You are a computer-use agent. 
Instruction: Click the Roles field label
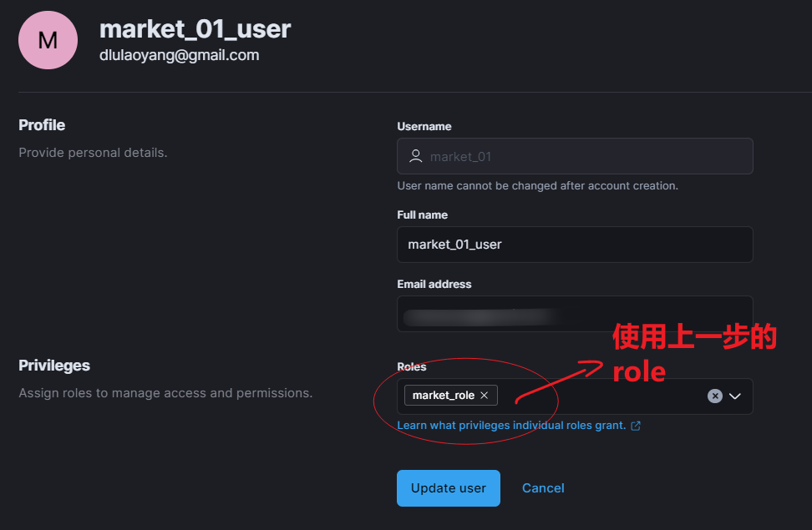pyautogui.click(x=412, y=366)
